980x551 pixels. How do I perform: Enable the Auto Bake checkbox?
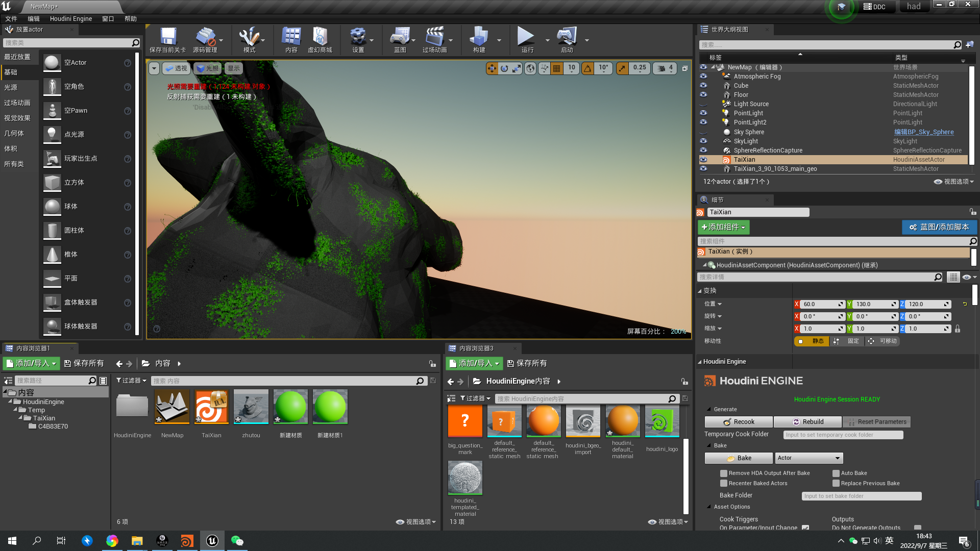(836, 473)
